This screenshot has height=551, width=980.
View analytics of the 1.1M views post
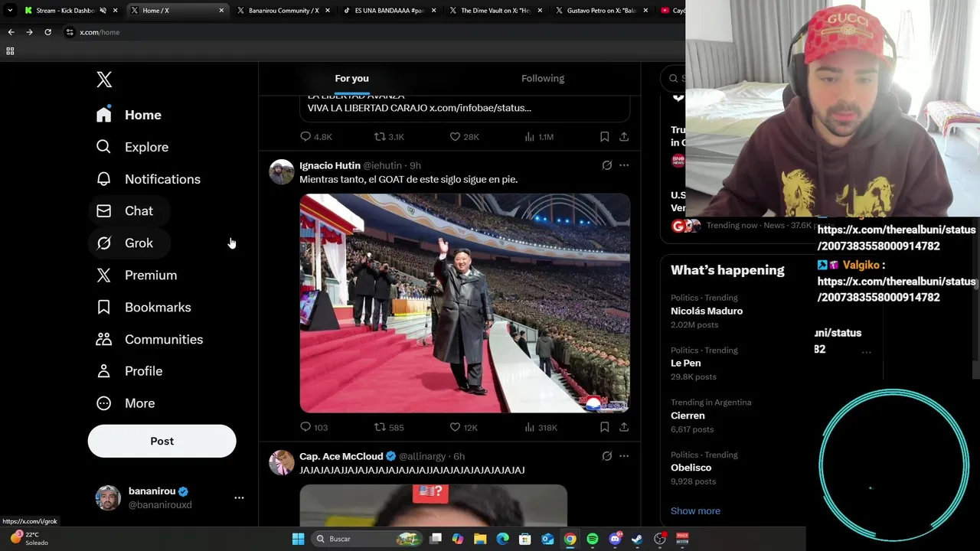coord(539,136)
